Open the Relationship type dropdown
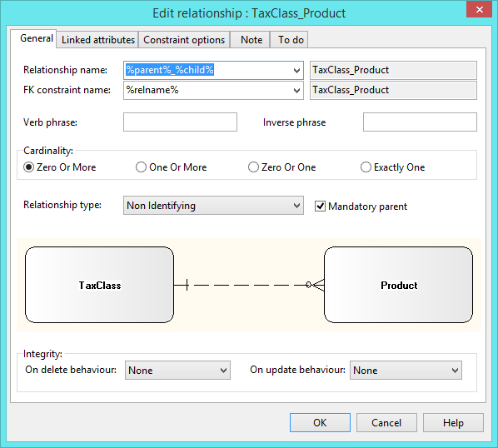The image size is (498, 448). [213, 206]
